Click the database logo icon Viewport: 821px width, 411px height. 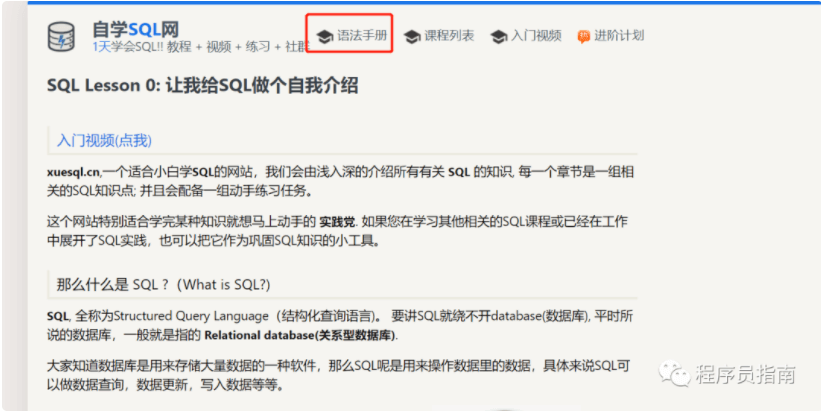[x=62, y=35]
